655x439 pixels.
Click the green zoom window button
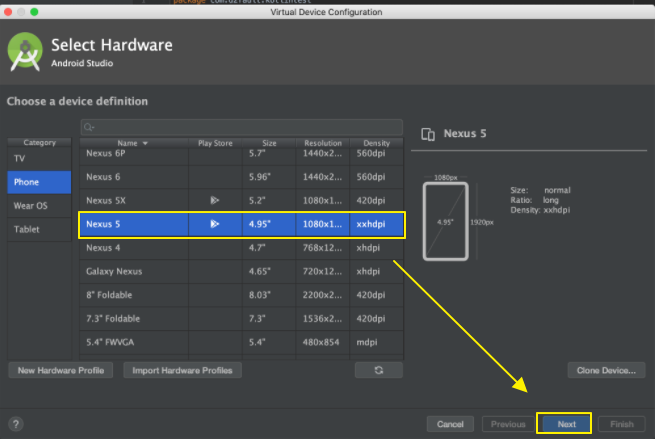(x=34, y=12)
